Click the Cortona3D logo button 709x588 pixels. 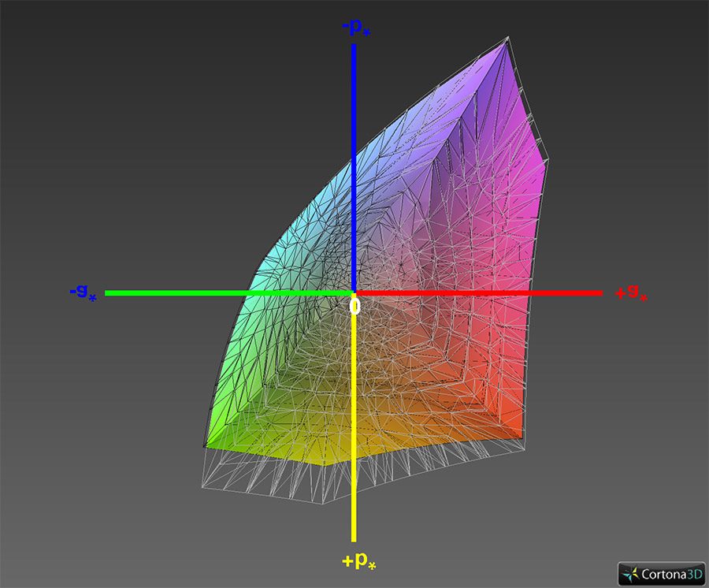tap(662, 574)
